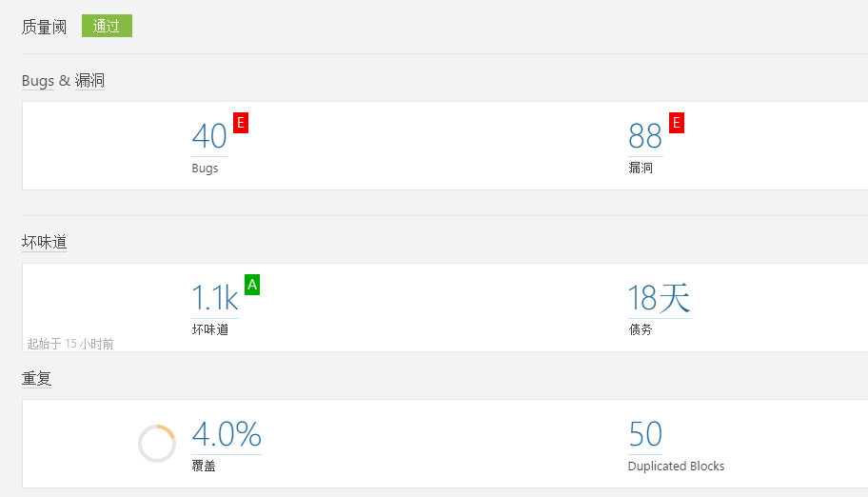Open the 88 vulnerabilities count
This screenshot has width=868, height=497.
(x=645, y=136)
